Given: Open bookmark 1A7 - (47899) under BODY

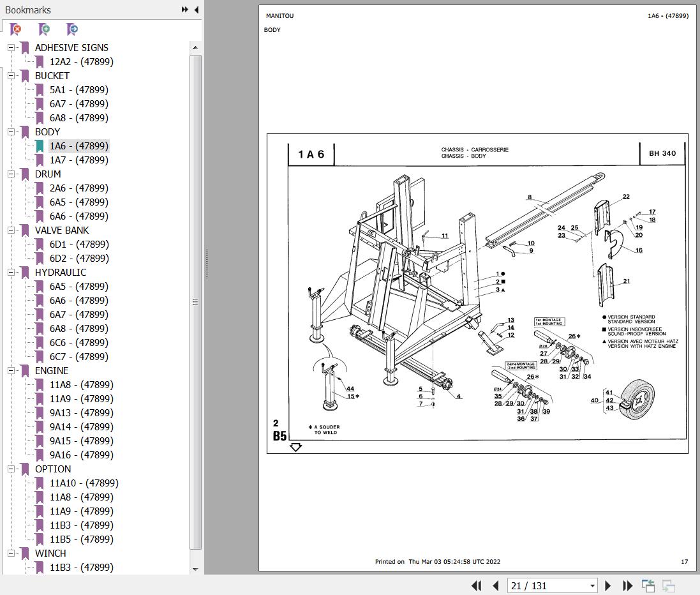Looking at the screenshot, I should [x=78, y=160].
